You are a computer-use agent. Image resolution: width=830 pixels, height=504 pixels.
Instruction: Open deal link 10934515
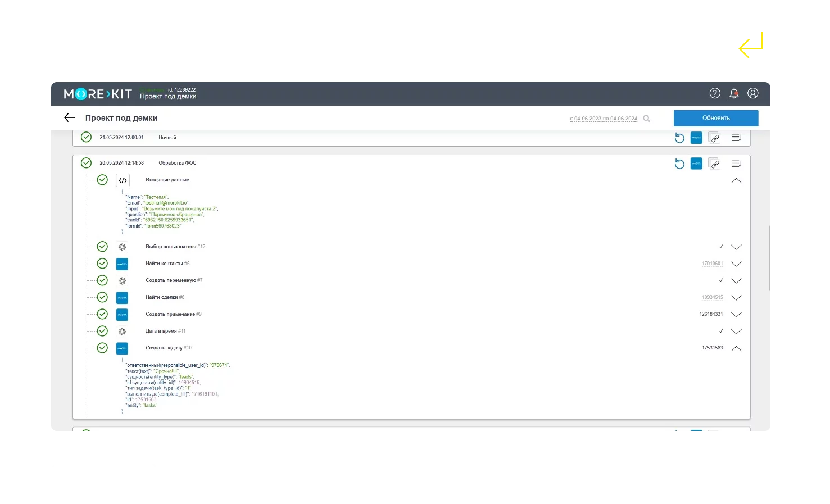tap(712, 297)
